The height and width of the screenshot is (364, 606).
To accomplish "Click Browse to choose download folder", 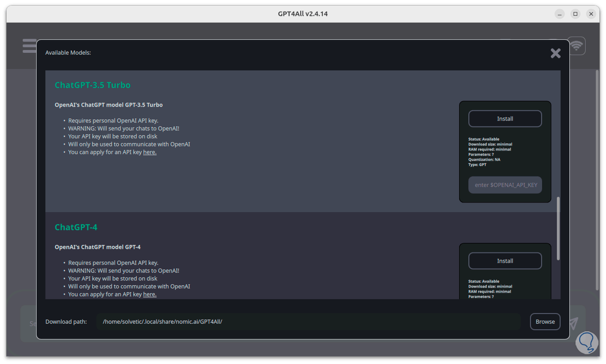I will coord(545,322).
